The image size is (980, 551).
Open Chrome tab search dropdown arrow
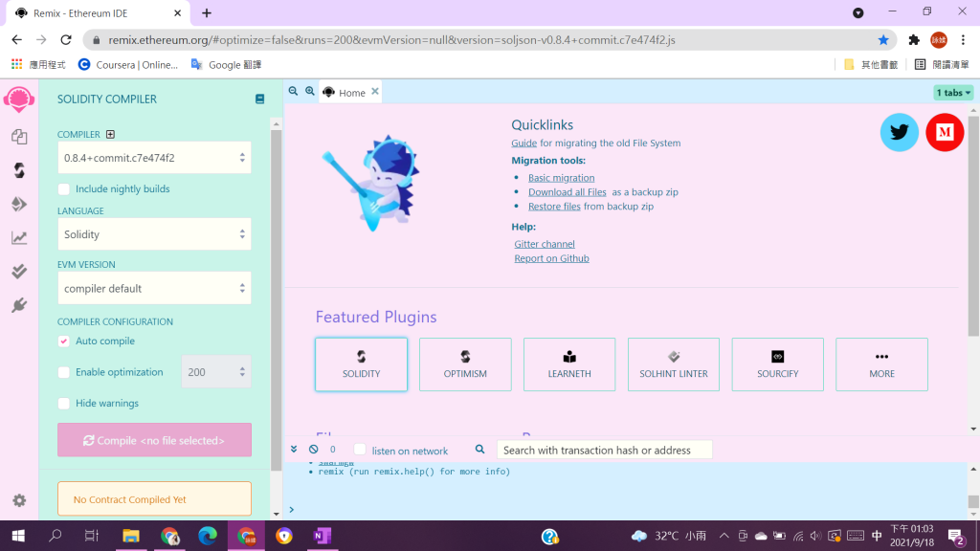point(858,13)
